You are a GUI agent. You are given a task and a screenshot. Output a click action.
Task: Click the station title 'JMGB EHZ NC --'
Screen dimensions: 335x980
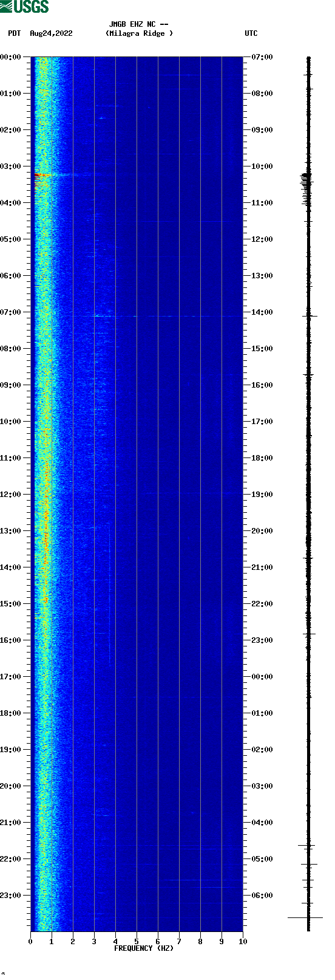(x=138, y=24)
